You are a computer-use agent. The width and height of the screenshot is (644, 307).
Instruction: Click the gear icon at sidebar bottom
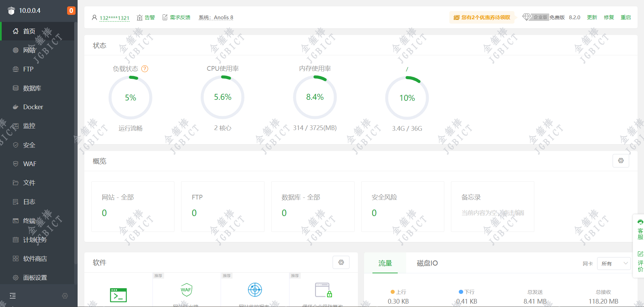65,296
